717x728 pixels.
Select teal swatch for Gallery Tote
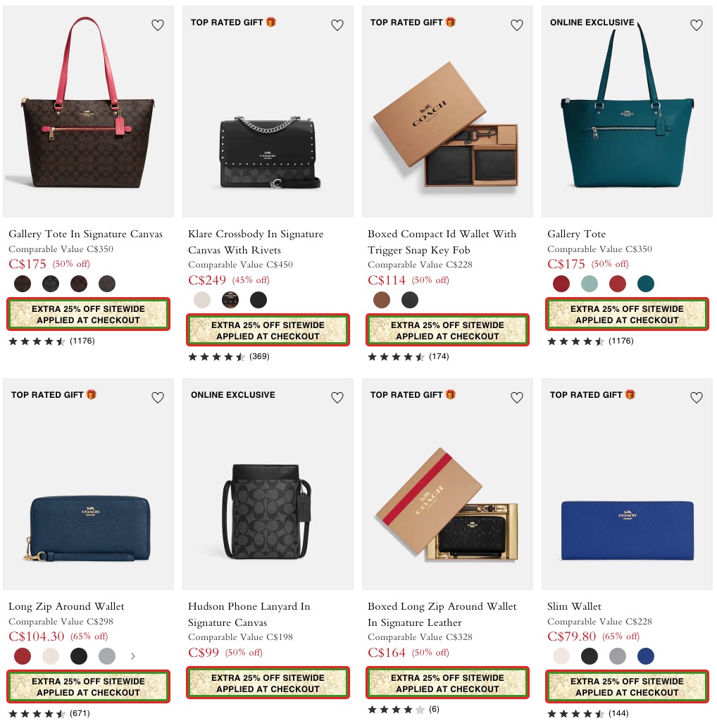point(645,284)
